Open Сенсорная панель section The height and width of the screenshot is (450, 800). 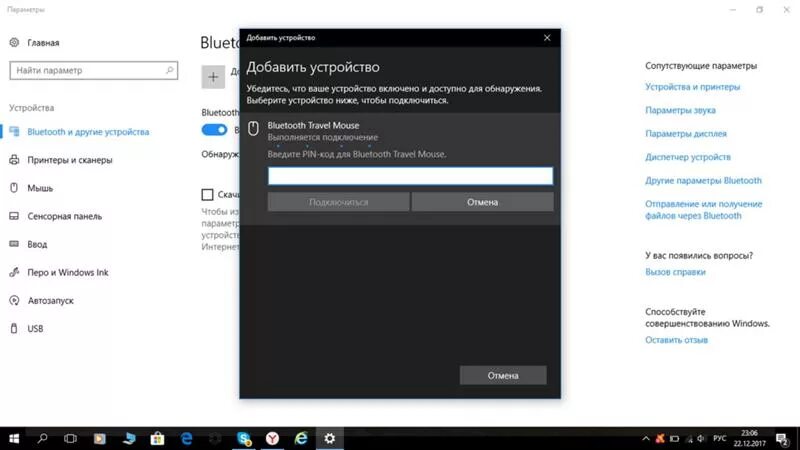pyautogui.click(x=65, y=216)
